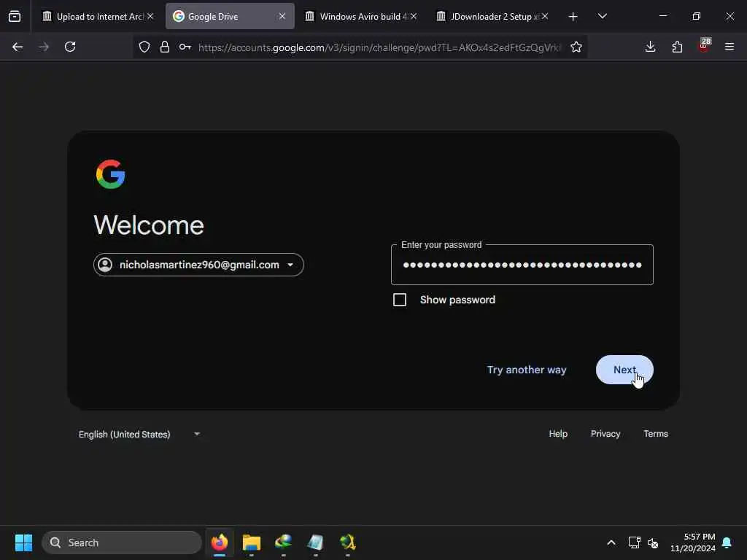Close the Google Drive tab
The image size is (747, 560).
(x=282, y=16)
